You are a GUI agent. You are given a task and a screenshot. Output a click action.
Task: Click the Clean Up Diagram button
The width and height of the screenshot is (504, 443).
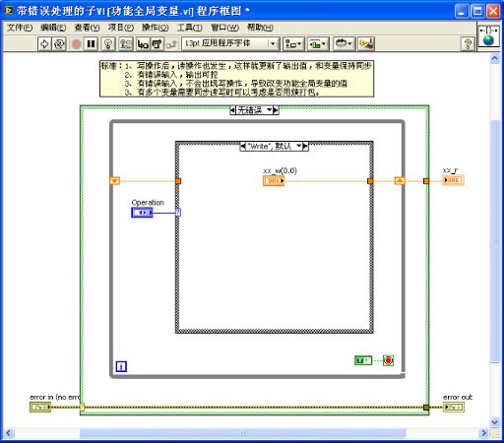click(366, 43)
